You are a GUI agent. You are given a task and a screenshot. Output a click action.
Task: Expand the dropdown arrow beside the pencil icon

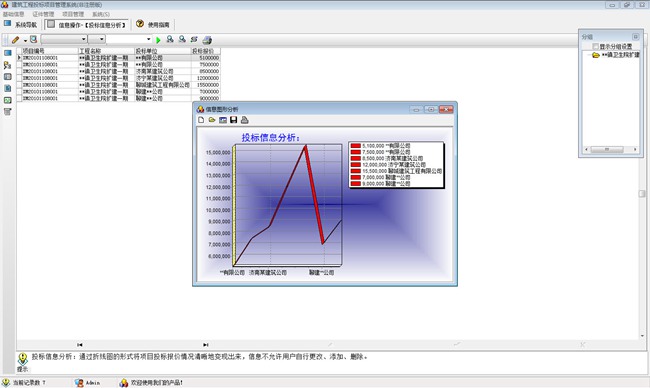25,41
